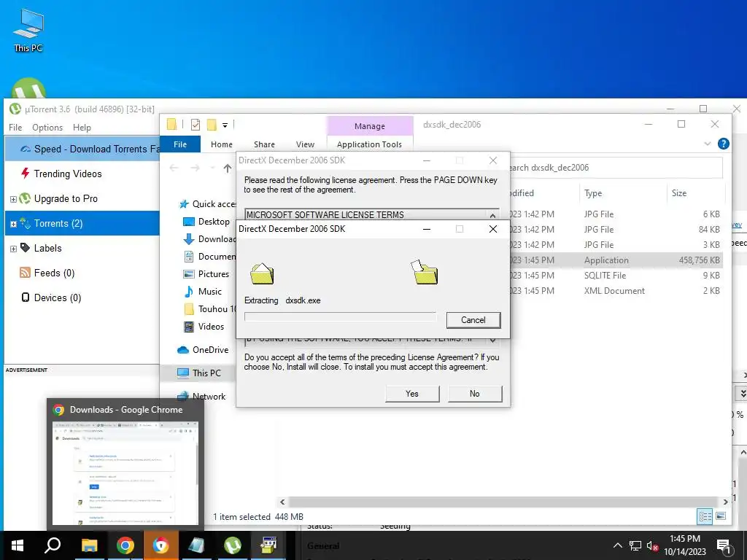Click the Feeds RSS icon
This screenshot has width=747, height=560.
[x=25, y=273]
